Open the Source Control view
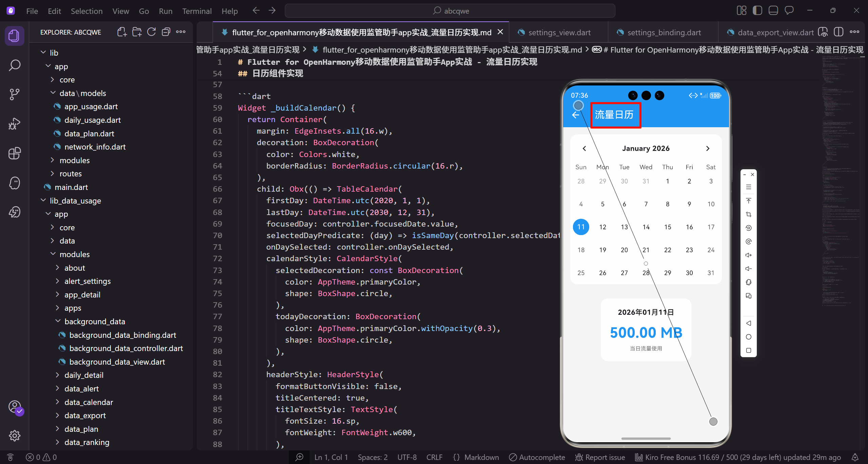This screenshot has height=464, width=868. point(14,94)
